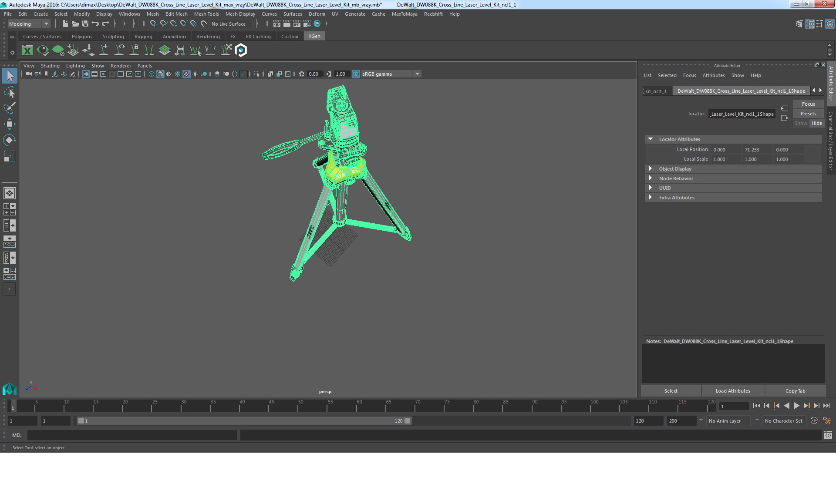The height and width of the screenshot is (504, 836).
Task: Expand the UUID section
Action: tap(651, 188)
